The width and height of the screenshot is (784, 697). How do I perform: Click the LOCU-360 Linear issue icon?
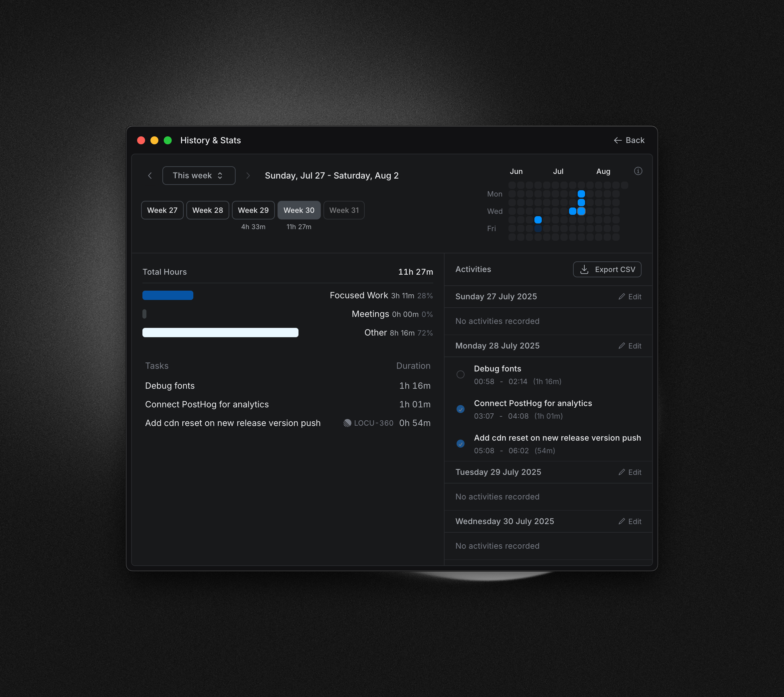coord(347,423)
